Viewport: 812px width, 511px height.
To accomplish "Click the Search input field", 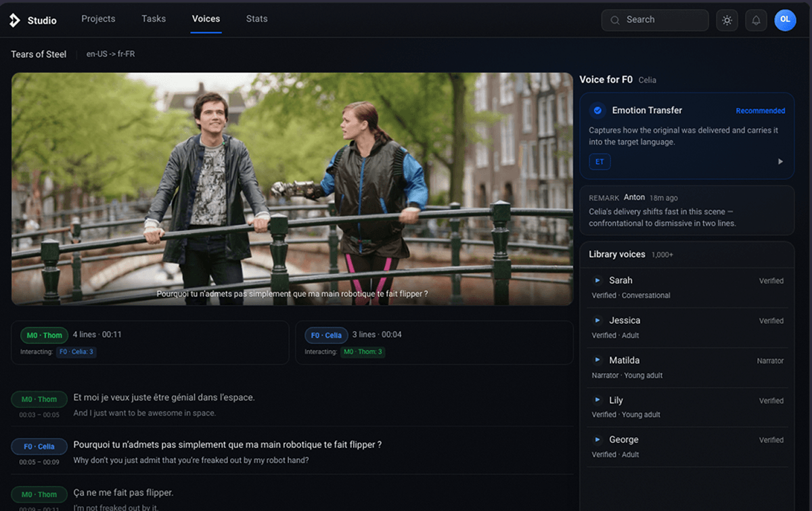I will tap(655, 20).
